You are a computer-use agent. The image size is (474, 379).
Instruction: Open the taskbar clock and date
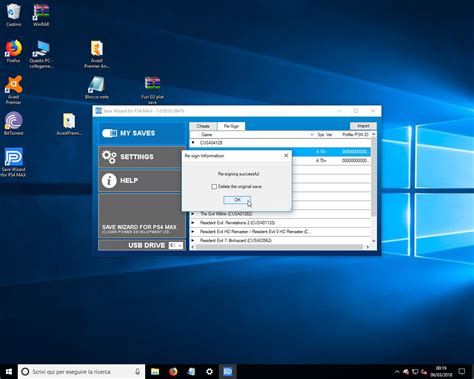point(441,371)
